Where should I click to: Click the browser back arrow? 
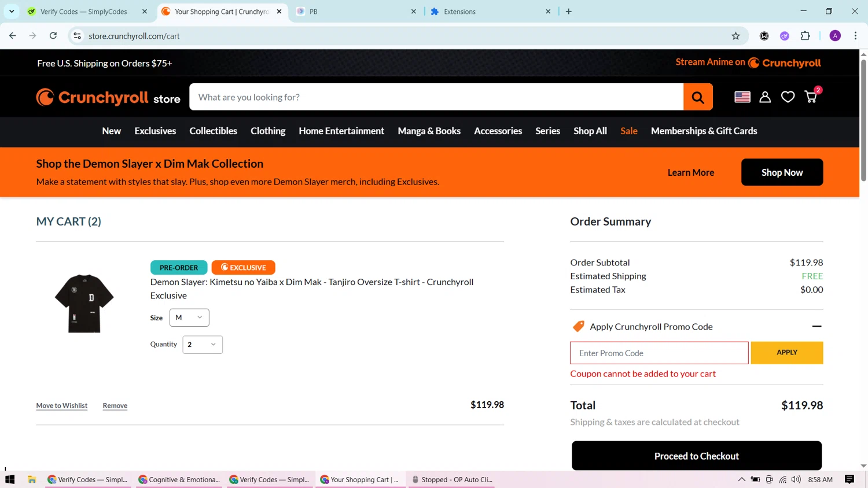point(13,36)
